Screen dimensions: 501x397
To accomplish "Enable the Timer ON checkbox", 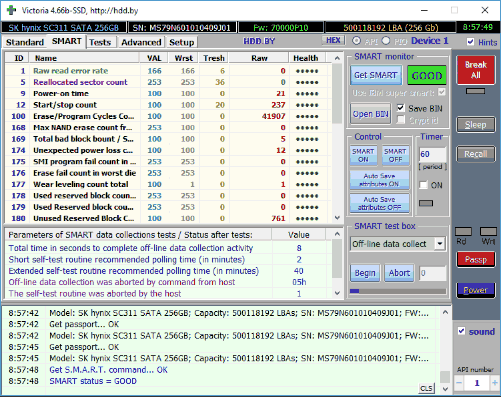I will 423,185.
